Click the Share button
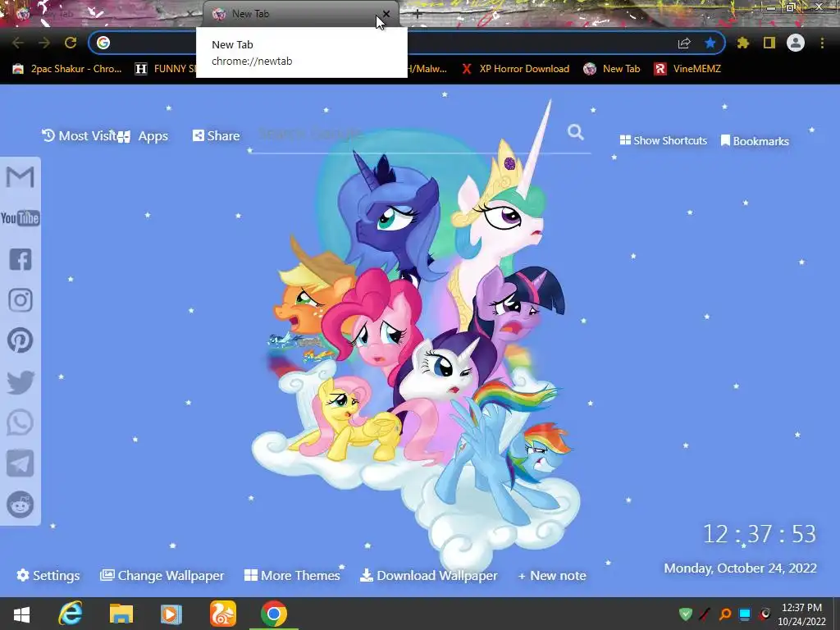840x630 pixels. click(x=216, y=135)
